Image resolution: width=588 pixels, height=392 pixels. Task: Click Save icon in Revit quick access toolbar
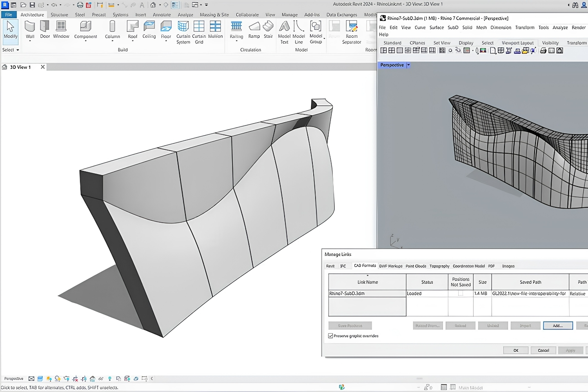click(32, 5)
